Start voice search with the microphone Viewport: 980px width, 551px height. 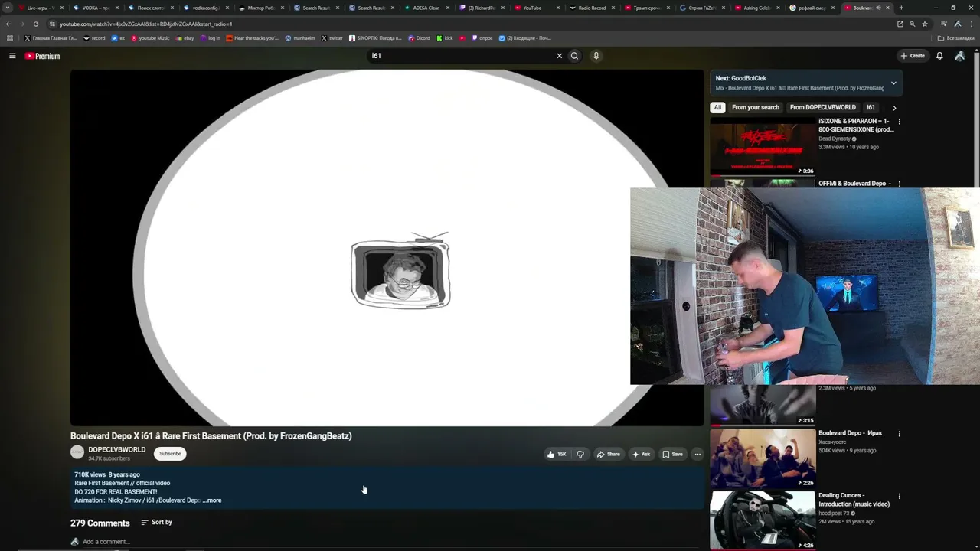pyautogui.click(x=596, y=56)
